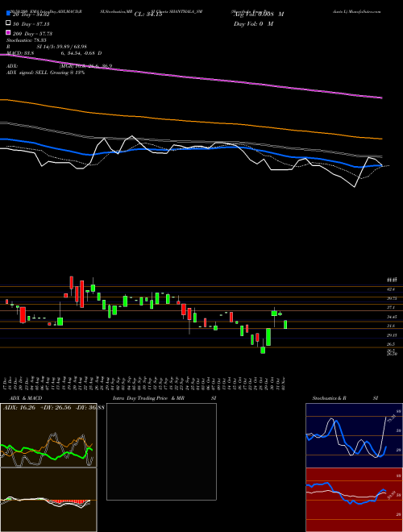Select the '200 Day = 57.73' legend text
403x532 pixels.
[32, 34]
